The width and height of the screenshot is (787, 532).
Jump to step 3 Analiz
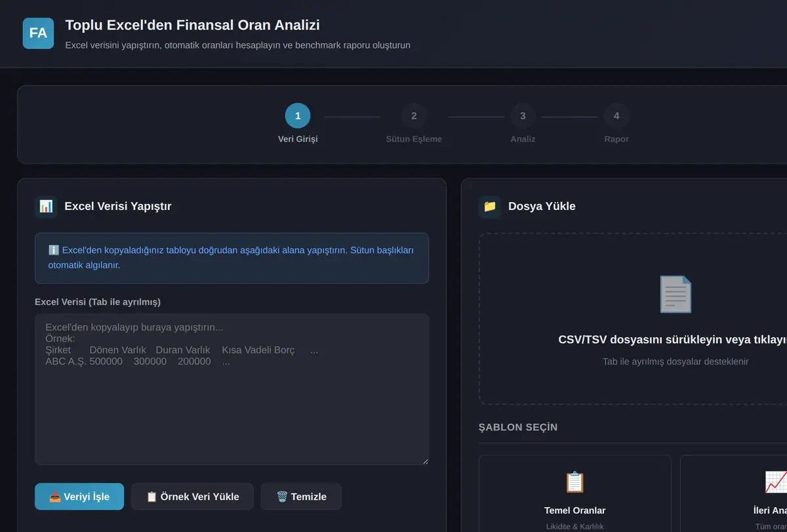[x=523, y=115]
